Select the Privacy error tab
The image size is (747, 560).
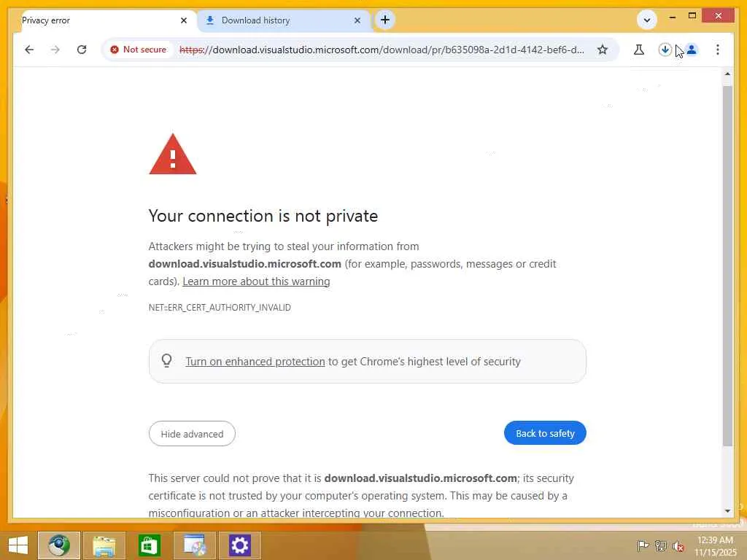pyautogui.click(x=95, y=20)
